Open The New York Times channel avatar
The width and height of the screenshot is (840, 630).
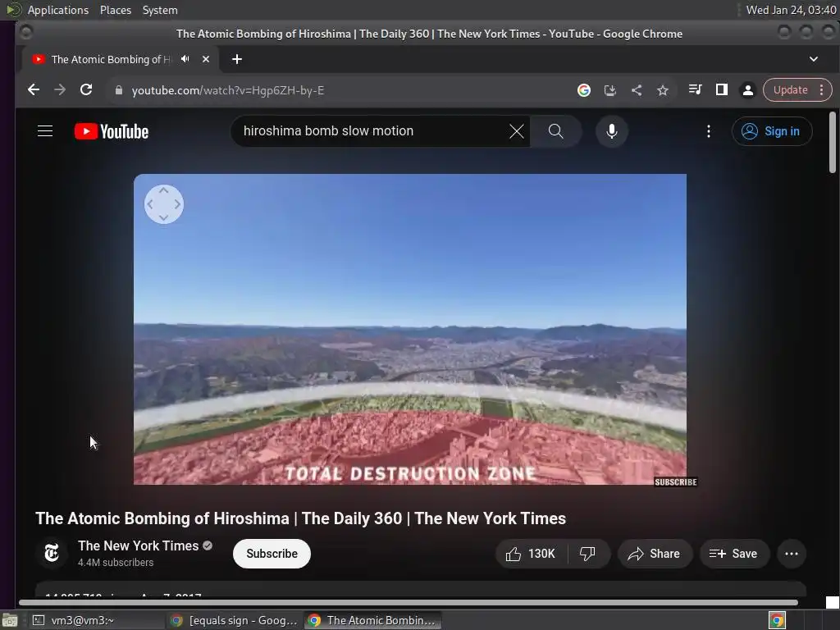tap(52, 553)
